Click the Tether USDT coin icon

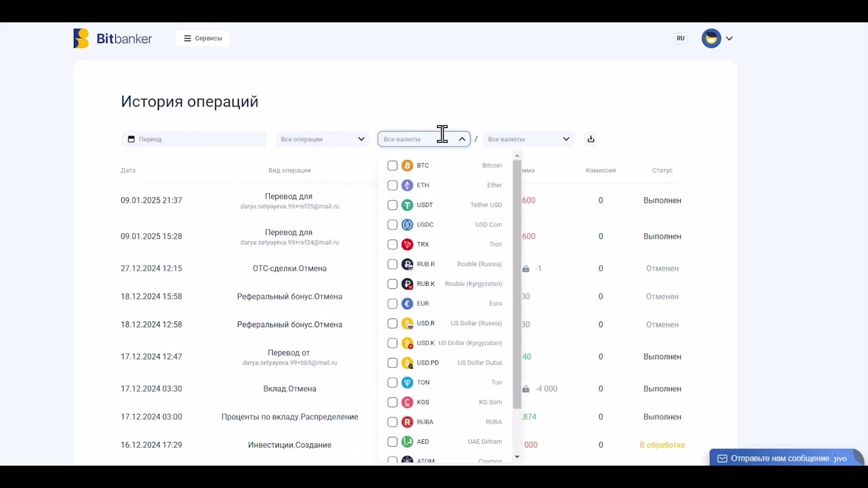(x=407, y=205)
